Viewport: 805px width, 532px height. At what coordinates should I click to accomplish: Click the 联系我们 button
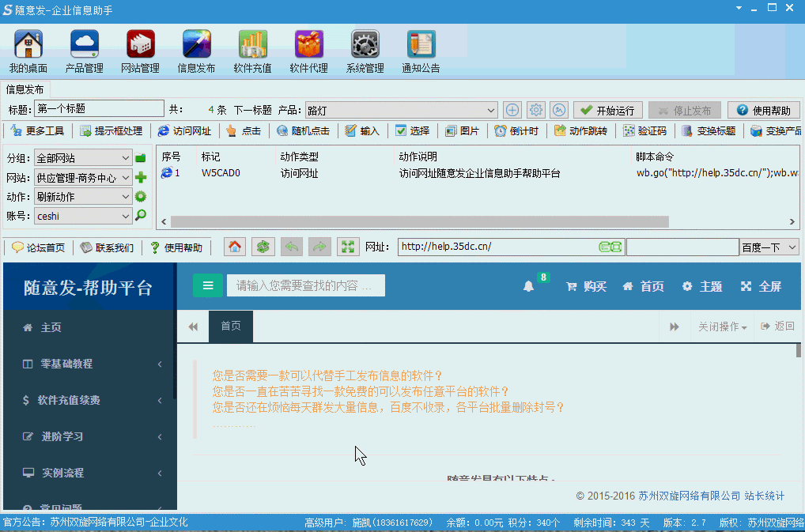tap(108, 247)
